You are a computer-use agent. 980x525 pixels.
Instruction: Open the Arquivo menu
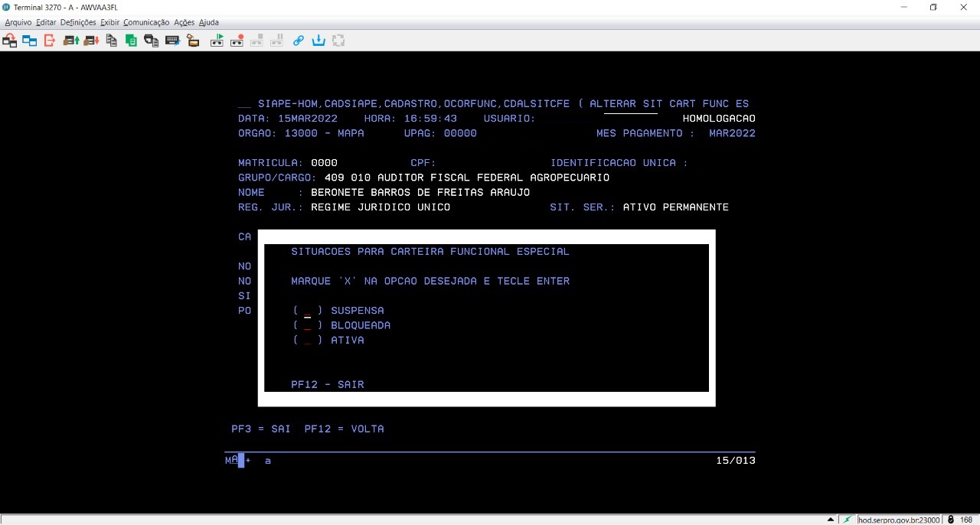tap(18, 22)
